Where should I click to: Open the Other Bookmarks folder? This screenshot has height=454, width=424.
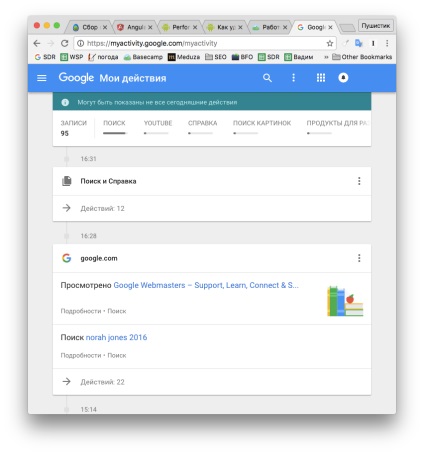point(362,57)
